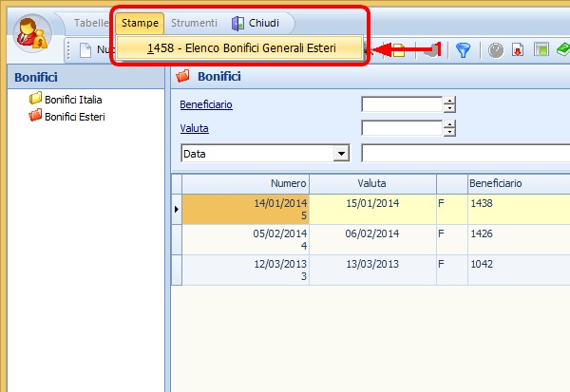570x392 pixels.
Task: Click the green window panel icon
Action: [540, 50]
